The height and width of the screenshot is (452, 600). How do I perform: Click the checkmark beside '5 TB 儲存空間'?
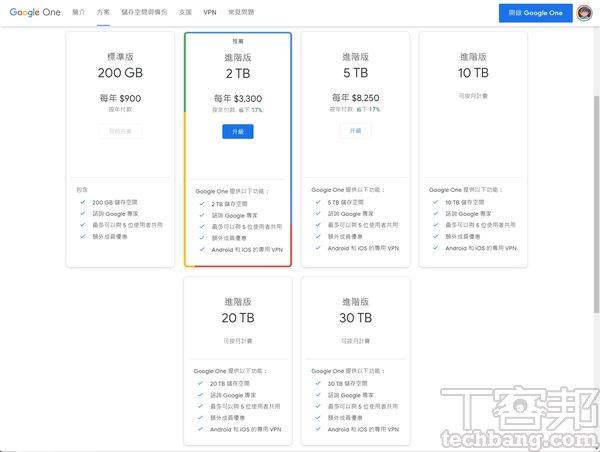(318, 202)
